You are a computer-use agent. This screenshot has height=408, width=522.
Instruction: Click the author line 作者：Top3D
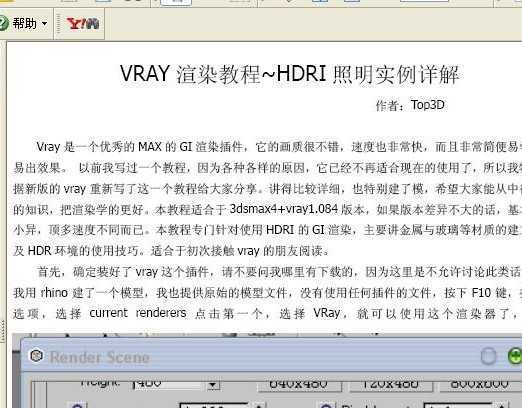pyautogui.click(x=410, y=105)
